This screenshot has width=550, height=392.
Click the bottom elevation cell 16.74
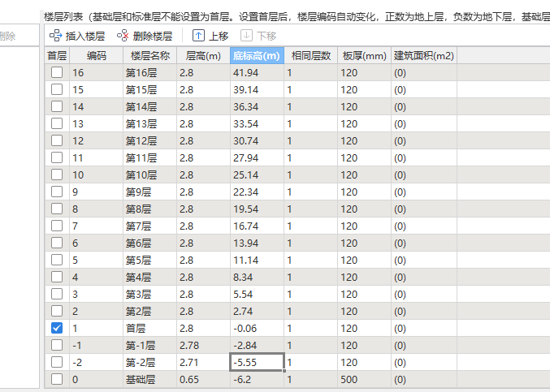click(x=257, y=226)
